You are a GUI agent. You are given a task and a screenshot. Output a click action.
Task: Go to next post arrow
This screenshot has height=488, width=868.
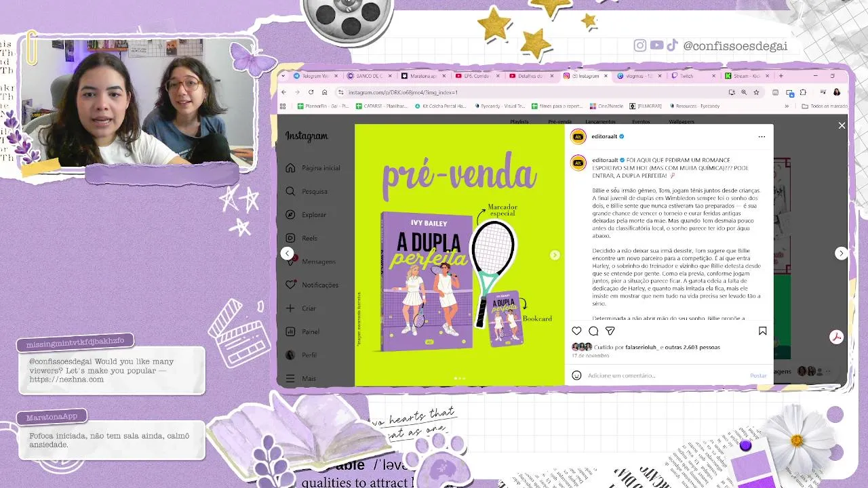[841, 253]
